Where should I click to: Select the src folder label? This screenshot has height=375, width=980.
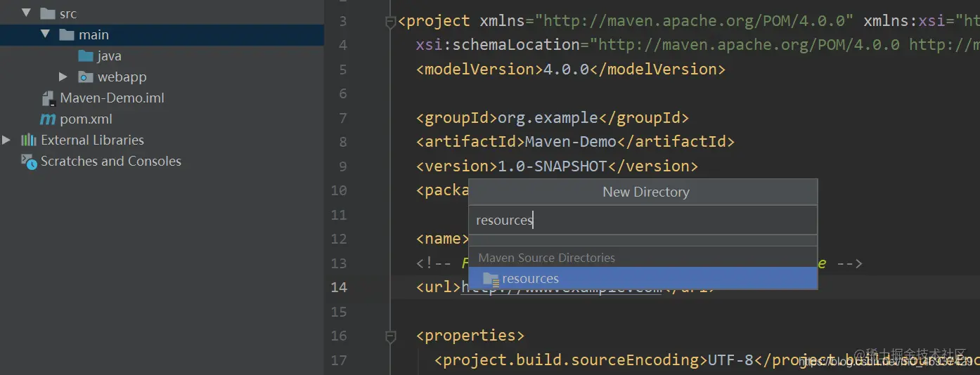click(68, 13)
